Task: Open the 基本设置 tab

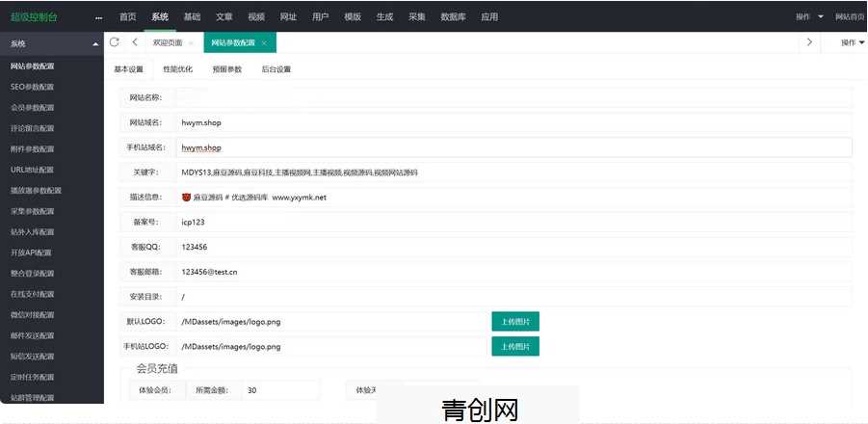Action: (x=128, y=69)
